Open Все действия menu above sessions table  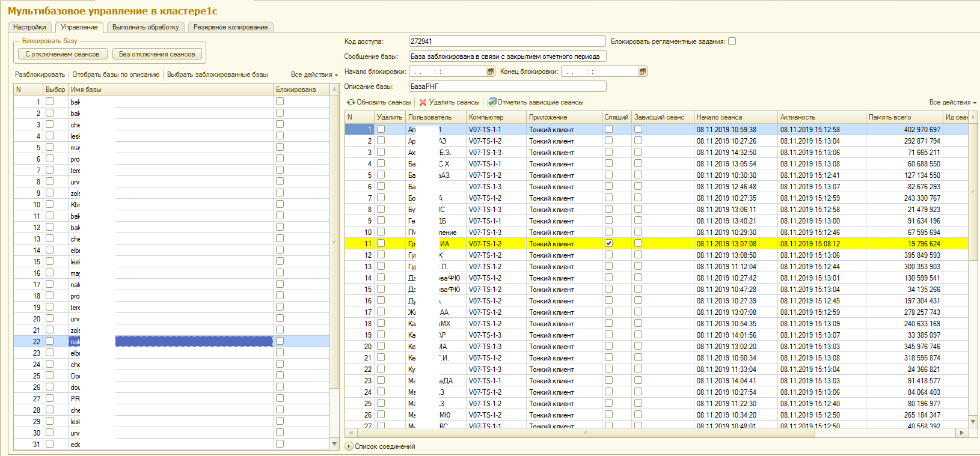tap(952, 102)
